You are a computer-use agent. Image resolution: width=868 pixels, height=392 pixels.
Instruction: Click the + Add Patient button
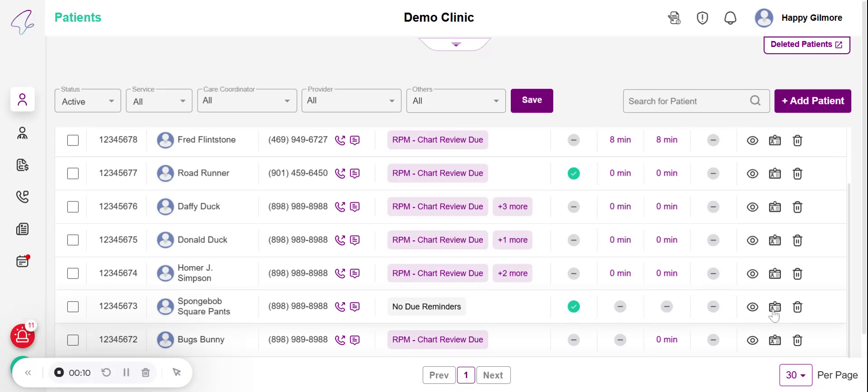(x=812, y=101)
